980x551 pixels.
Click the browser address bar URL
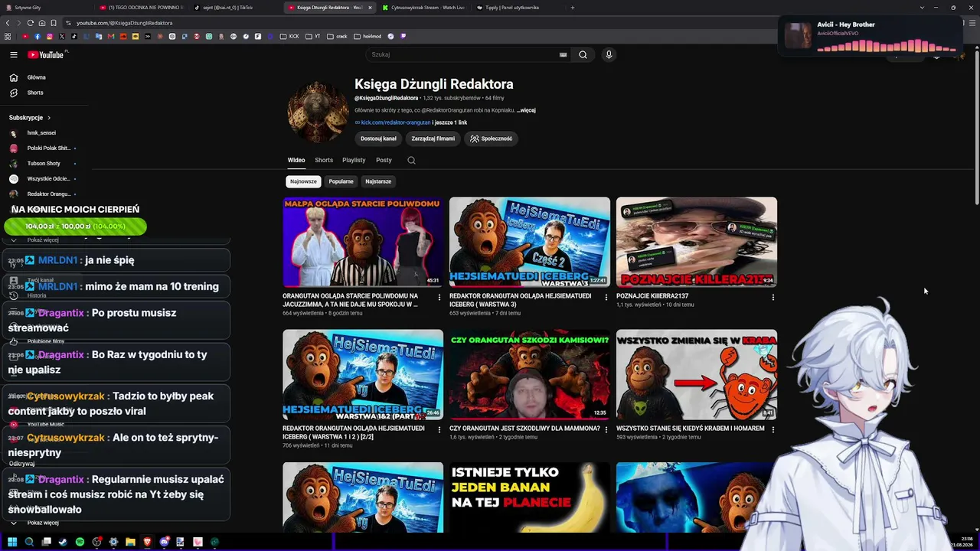pos(124,23)
